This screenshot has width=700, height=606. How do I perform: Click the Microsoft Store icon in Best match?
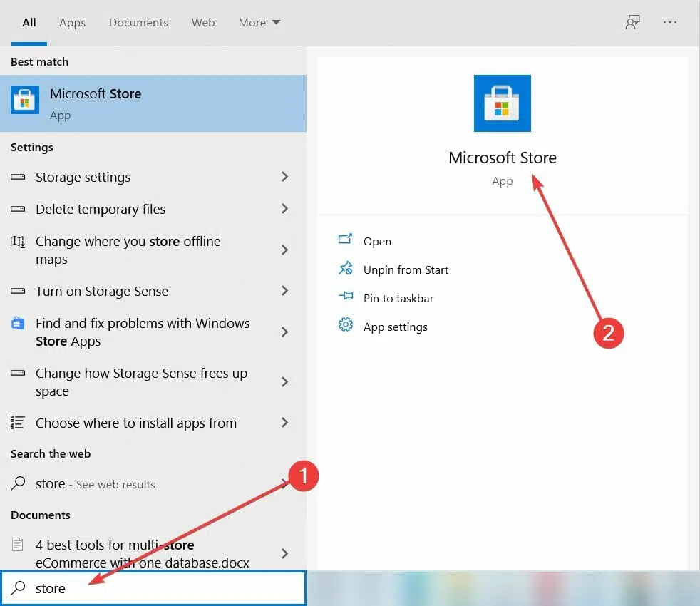tap(25, 100)
